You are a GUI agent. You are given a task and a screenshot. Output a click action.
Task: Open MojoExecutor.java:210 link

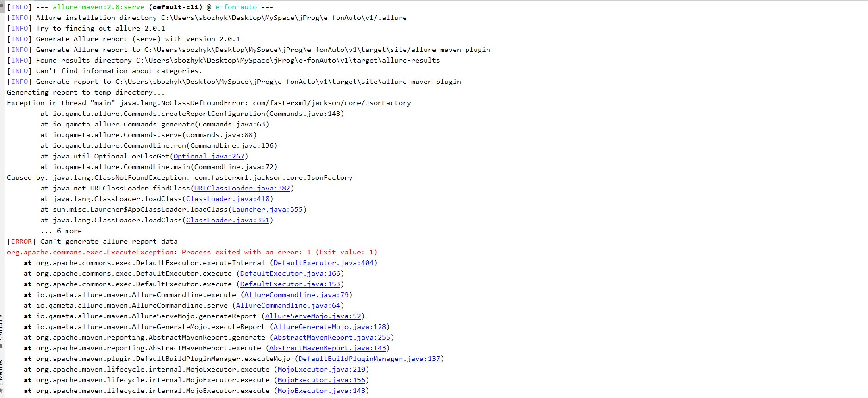(321, 369)
